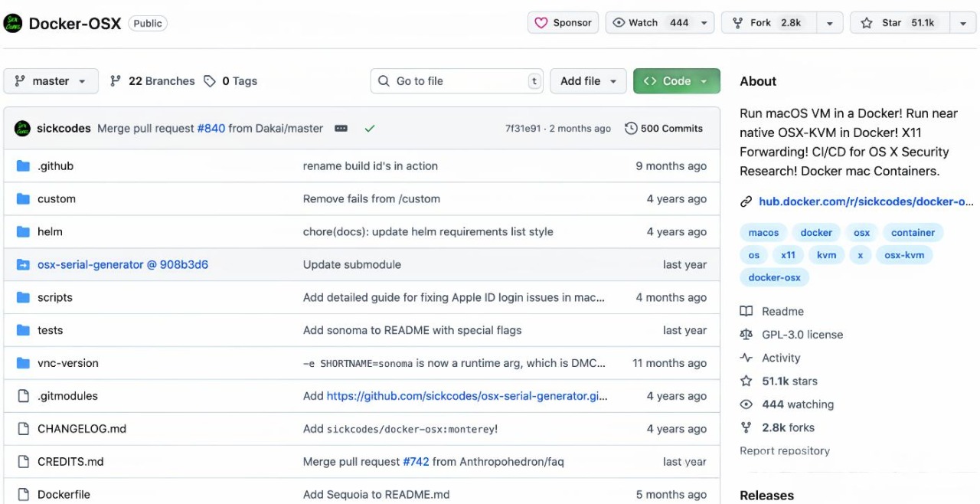Open the green Code dropdown
980x504 pixels.
click(676, 81)
